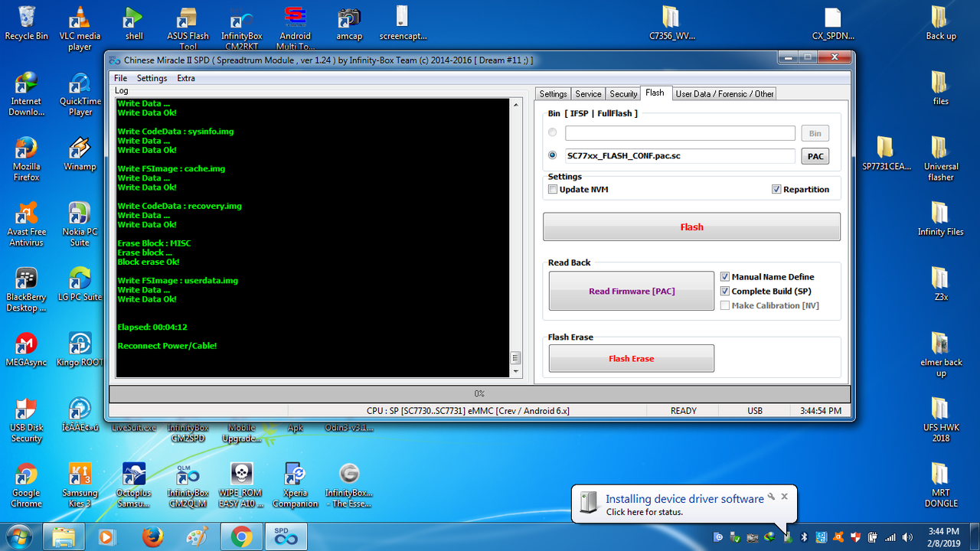Screen dimensions: 980x551
Task: Click the wrench icon in notification balloon
Action: coord(772,497)
